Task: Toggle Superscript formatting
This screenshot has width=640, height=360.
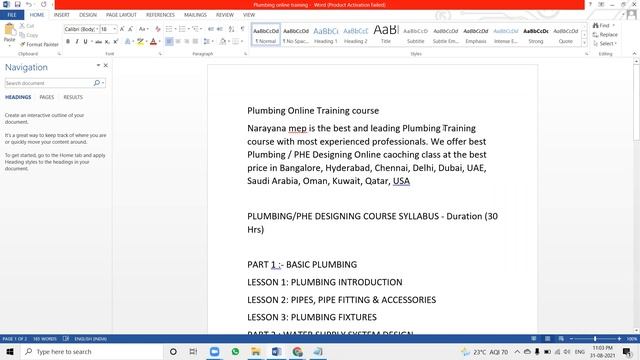Action: tap(116, 42)
